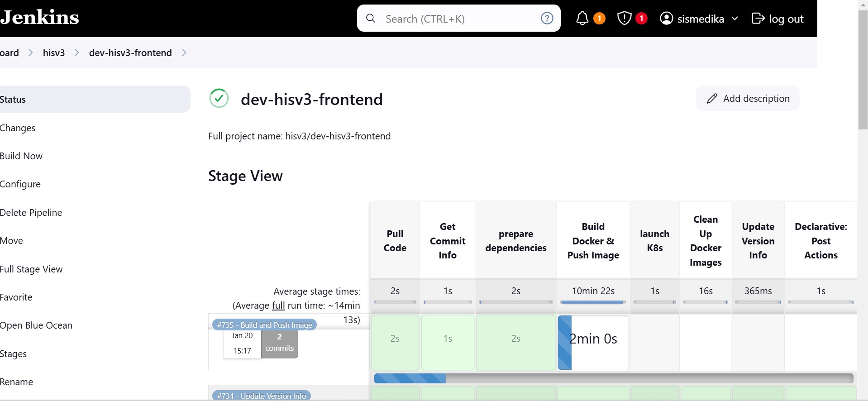Click the green build success checkmark icon

[219, 99]
